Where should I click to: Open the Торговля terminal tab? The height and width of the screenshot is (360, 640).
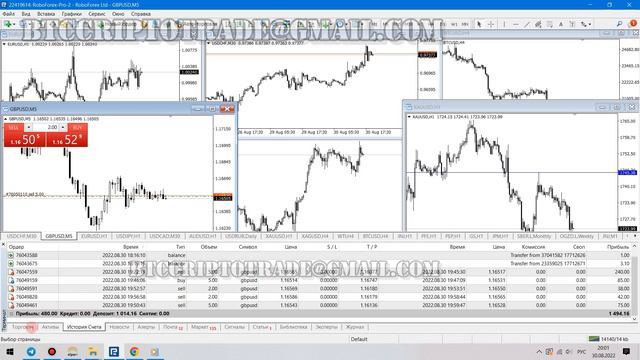click(x=23, y=327)
